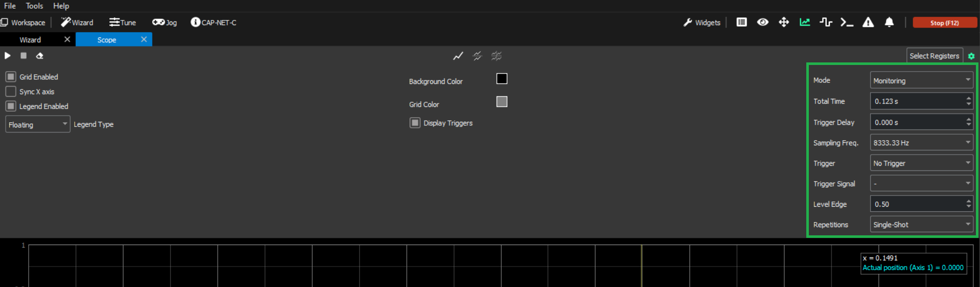The image size is (980, 287).
Task: Enable the Sync X axis checkbox
Action: (x=11, y=92)
